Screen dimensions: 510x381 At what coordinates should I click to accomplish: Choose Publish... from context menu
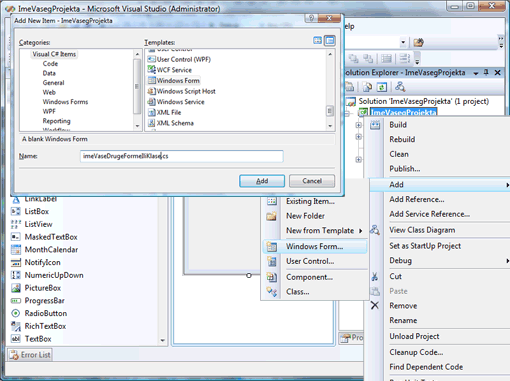pyautogui.click(x=405, y=169)
